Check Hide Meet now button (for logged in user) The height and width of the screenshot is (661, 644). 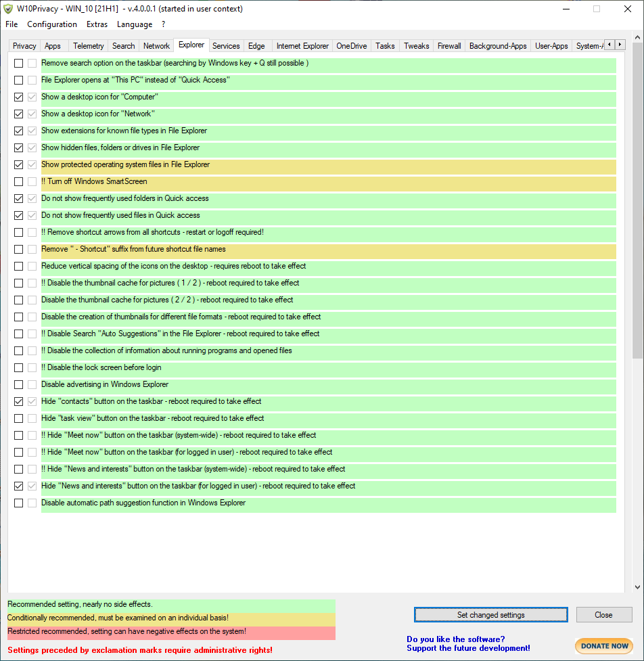click(18, 452)
